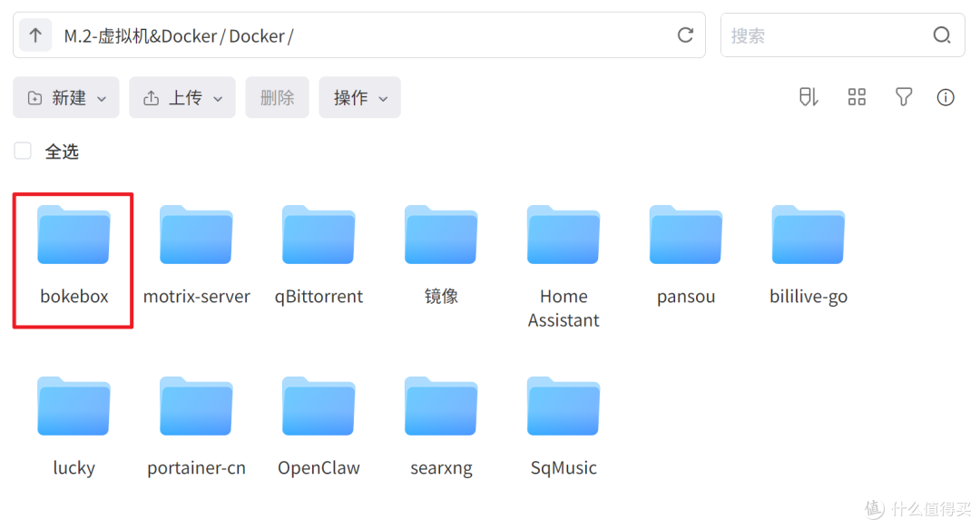Open the sort order options
The width and height of the screenshot is (980, 529).
tap(808, 97)
